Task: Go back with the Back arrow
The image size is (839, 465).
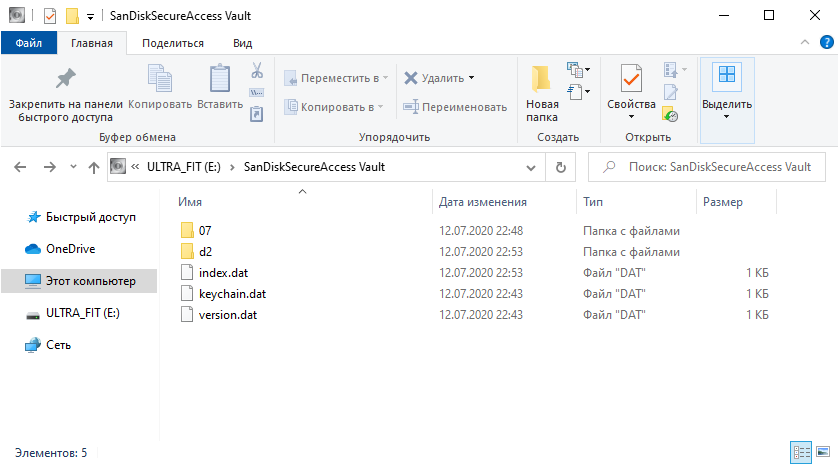Action: [20, 167]
